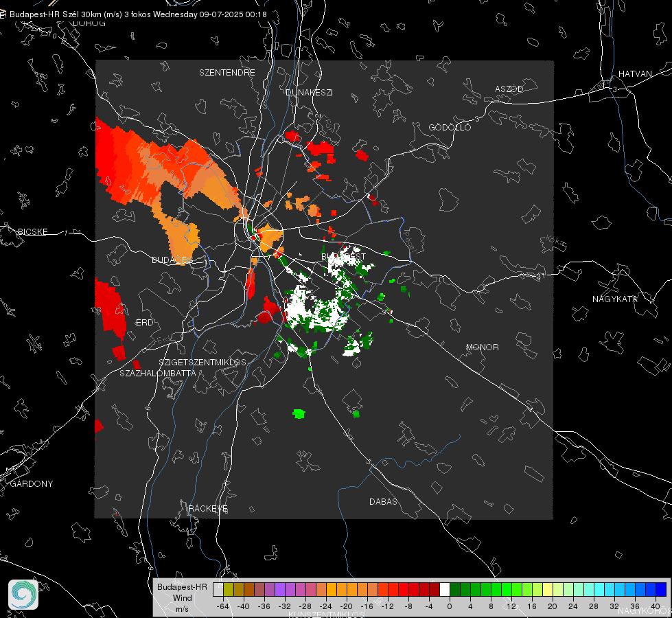Click the 28 legend value
Viewport: 672px width, 618px height.
(594, 606)
